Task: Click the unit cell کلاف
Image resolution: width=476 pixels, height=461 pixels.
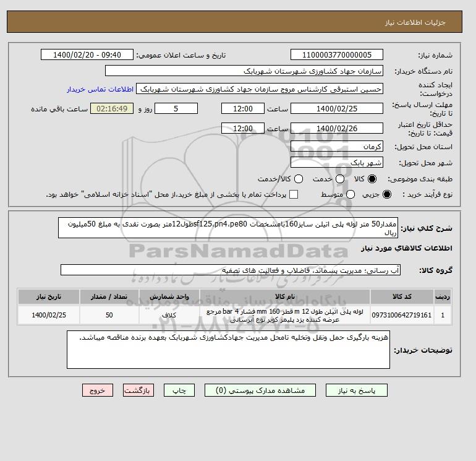Action: pos(169,315)
